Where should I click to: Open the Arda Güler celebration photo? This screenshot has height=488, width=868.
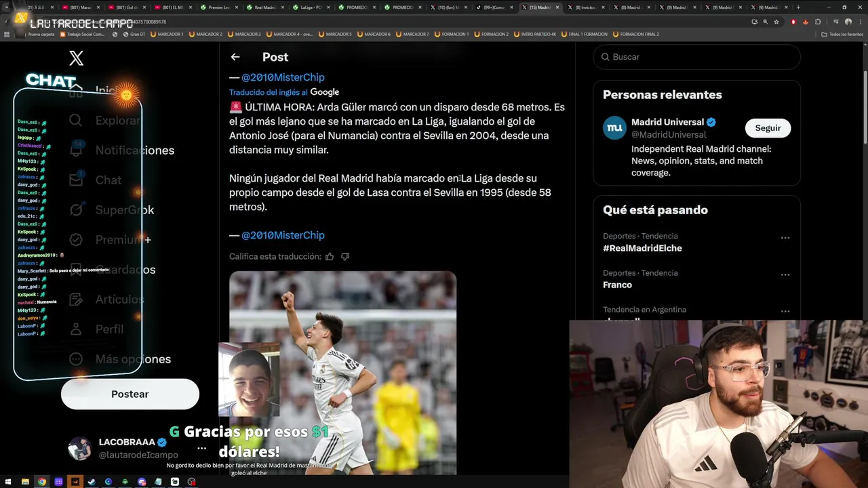pos(342,373)
